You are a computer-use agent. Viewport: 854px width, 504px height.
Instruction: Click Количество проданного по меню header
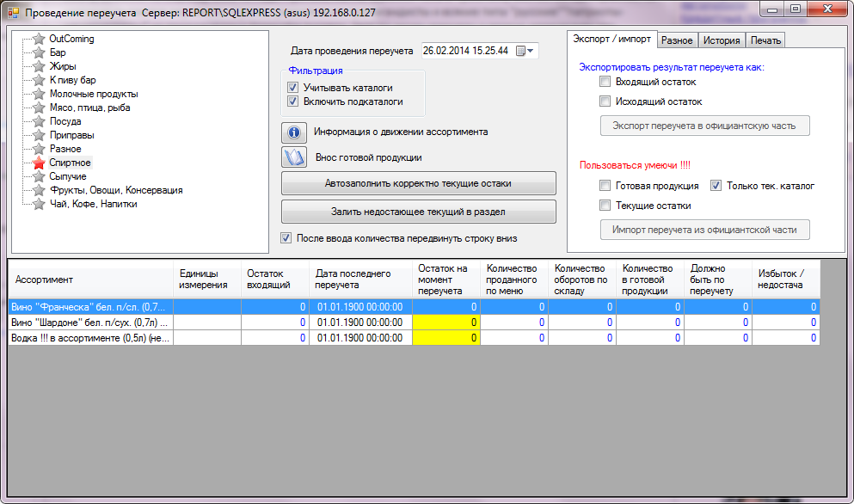click(513, 280)
